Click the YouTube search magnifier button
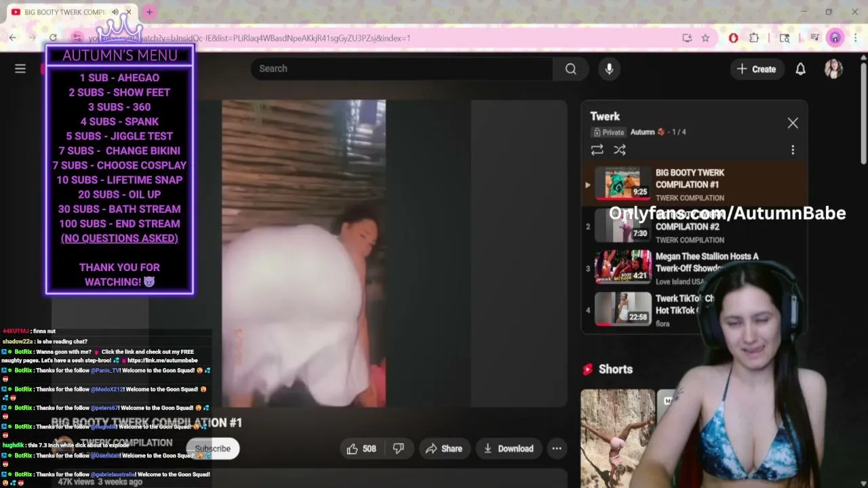 [x=571, y=68]
